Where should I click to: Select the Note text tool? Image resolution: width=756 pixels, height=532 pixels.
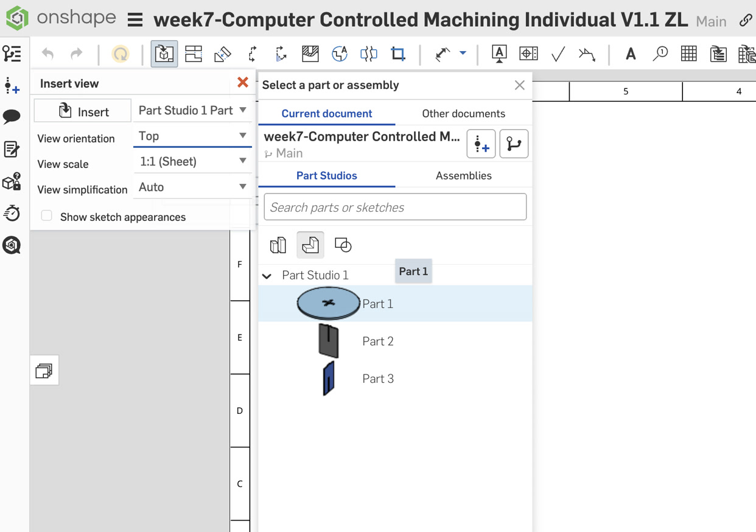[x=631, y=54]
